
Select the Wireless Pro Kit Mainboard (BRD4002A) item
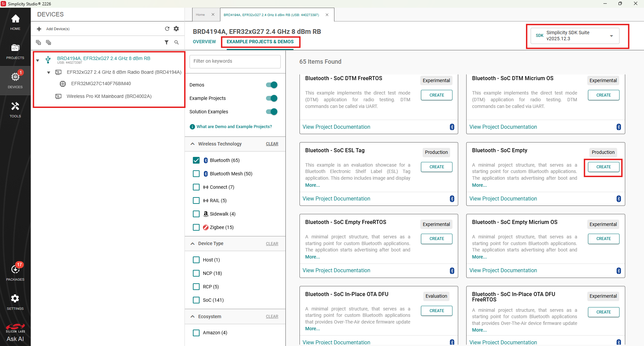click(x=109, y=96)
